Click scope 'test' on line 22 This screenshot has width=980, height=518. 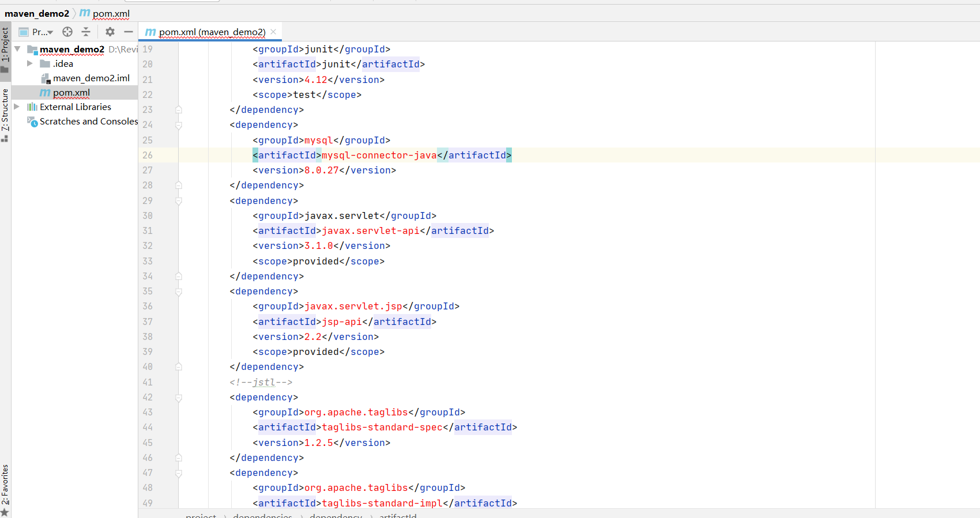point(304,94)
